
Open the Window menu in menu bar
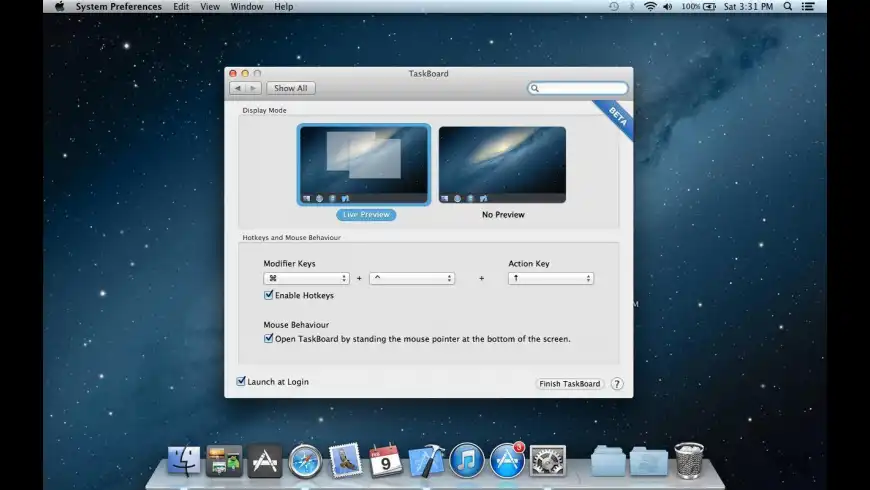pyautogui.click(x=247, y=6)
